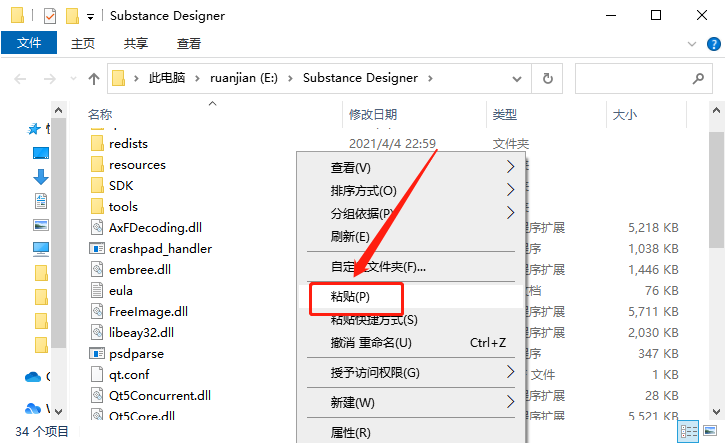Expand the chevron after Substance Designer path
726x443 pixels.
click(x=430, y=78)
